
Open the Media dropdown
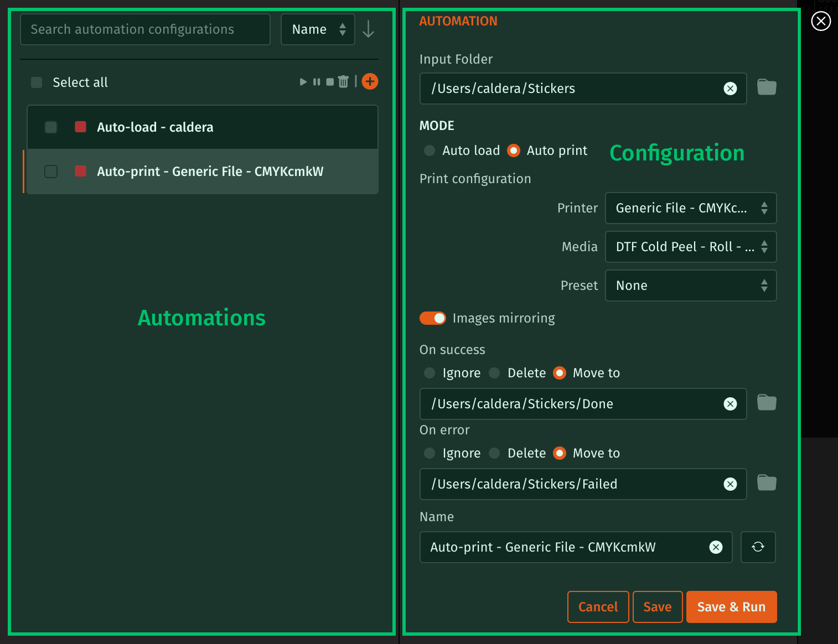691,247
